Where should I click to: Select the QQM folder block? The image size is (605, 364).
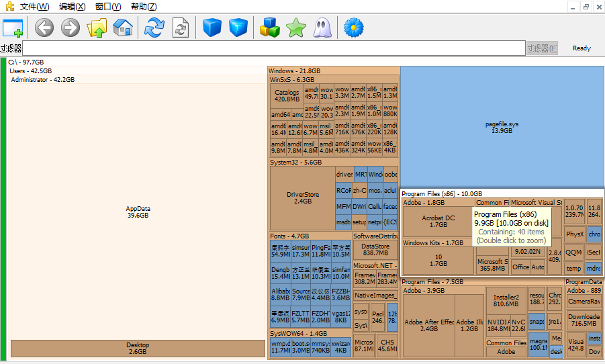point(573,253)
